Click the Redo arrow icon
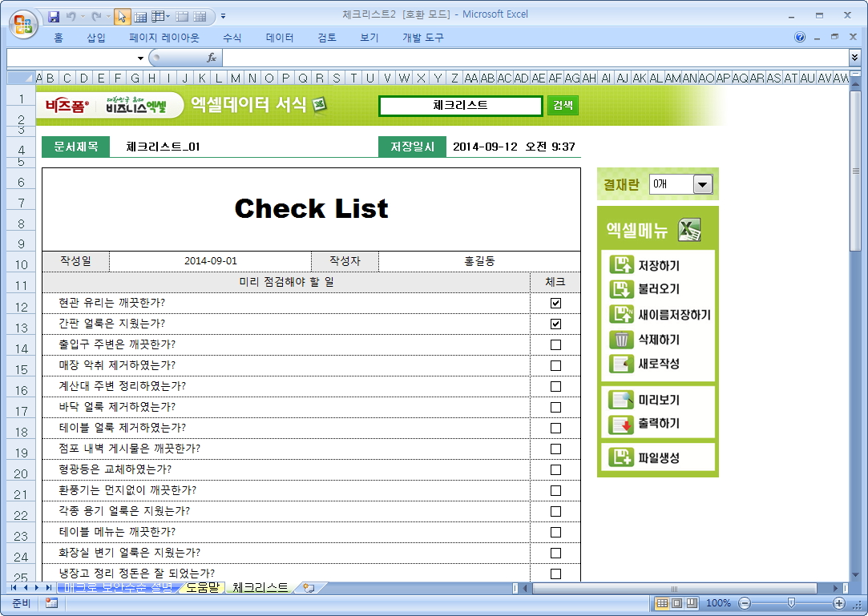The height and width of the screenshot is (616, 868). (x=95, y=17)
